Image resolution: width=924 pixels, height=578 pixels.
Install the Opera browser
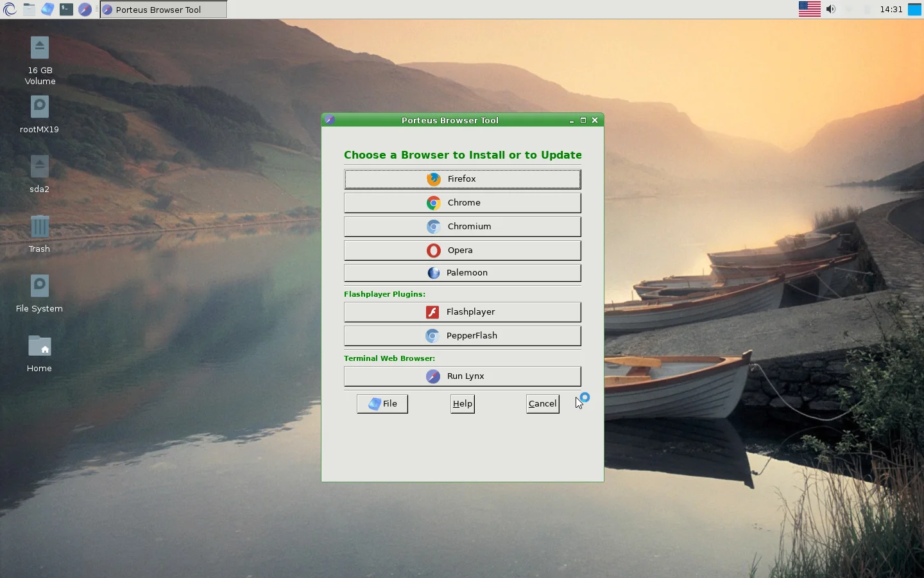click(462, 250)
